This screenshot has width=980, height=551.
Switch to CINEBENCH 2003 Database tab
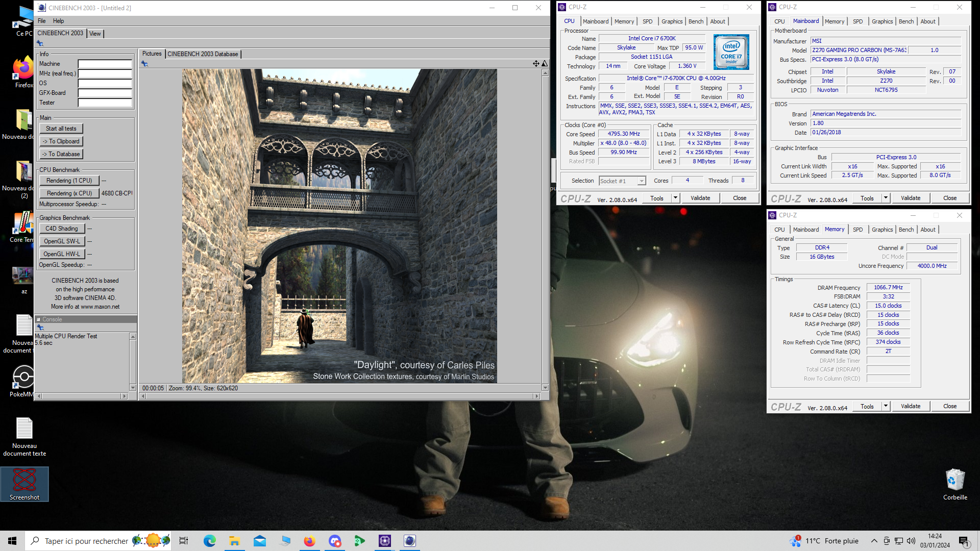[203, 54]
